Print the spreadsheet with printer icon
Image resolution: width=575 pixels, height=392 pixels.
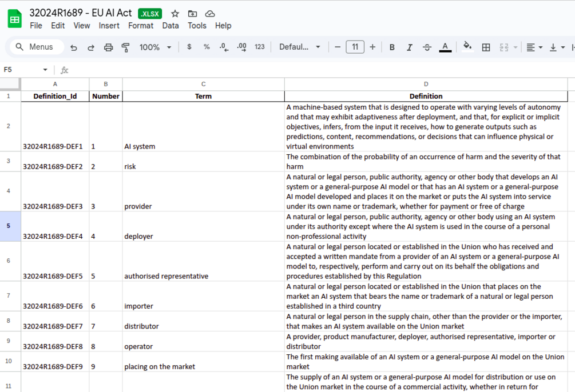pos(108,47)
